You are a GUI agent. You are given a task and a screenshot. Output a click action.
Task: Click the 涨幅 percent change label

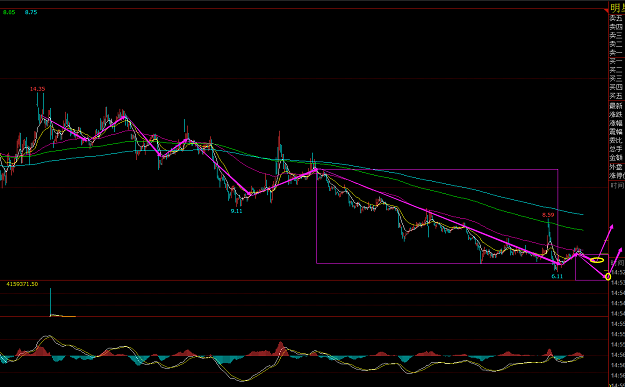[617, 123]
